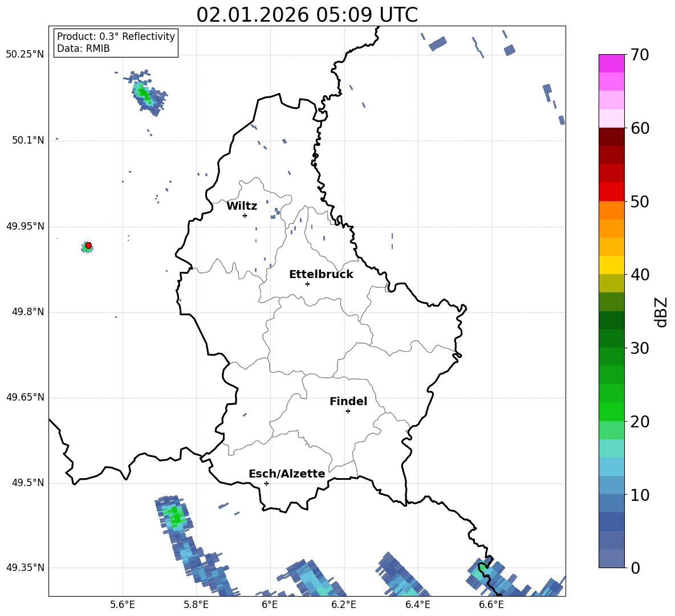Pick the dark maroon swatch just below 60
This screenshot has width=675, height=616.
611,137
